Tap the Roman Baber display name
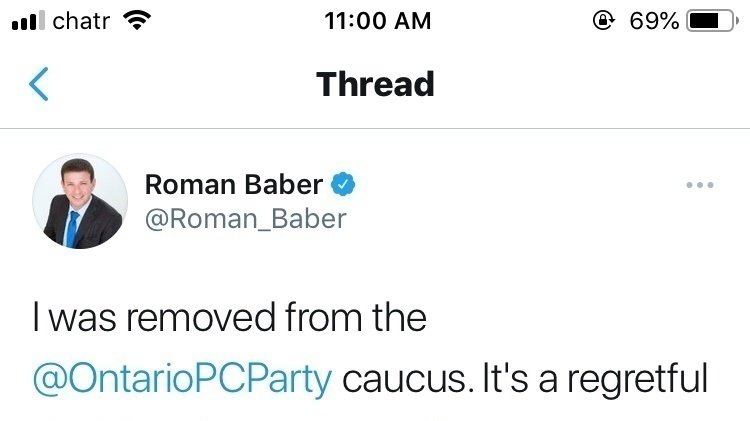Screen dimensions: 750x421 (234, 185)
